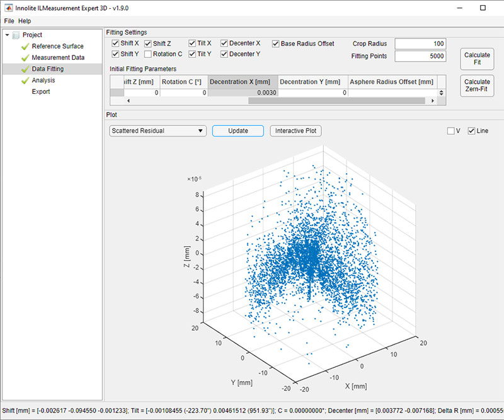Enable the V checkbox above plot
The height and width of the screenshot is (420, 504).
click(450, 131)
